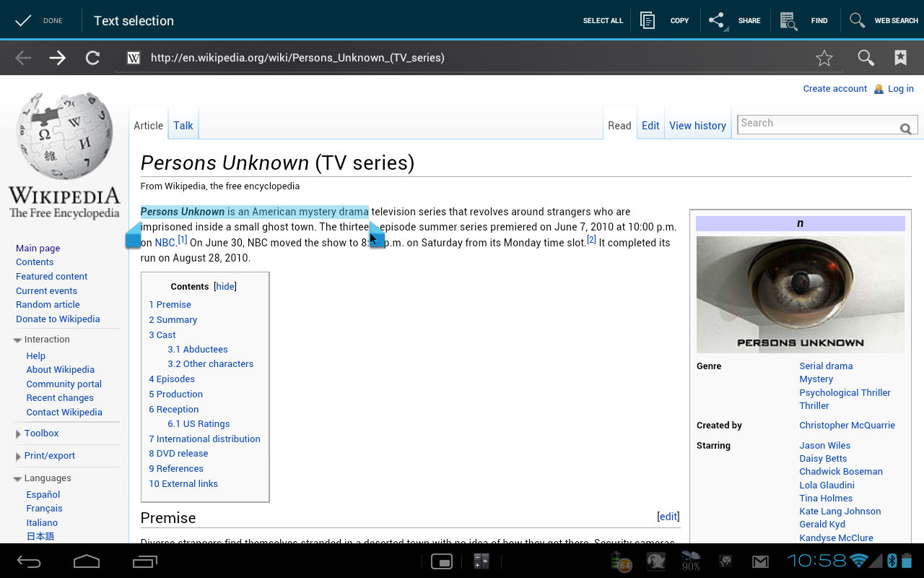
Task: Jump to 6.1 US Ratings in contents
Action: pyautogui.click(x=199, y=424)
